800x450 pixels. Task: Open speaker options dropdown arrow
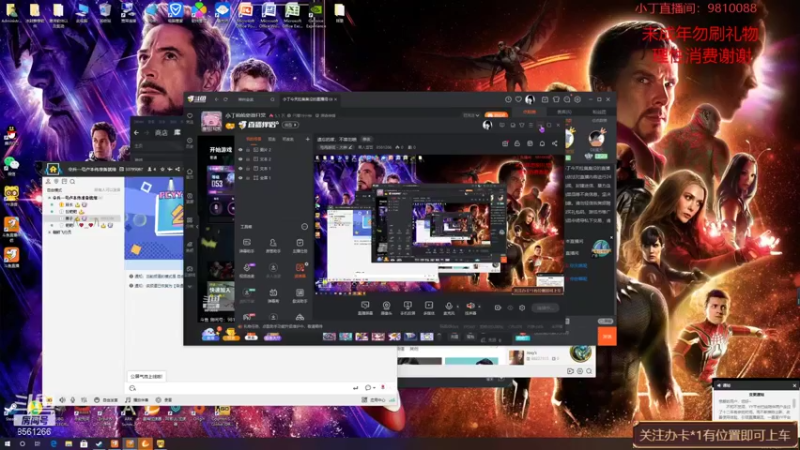coord(479,307)
